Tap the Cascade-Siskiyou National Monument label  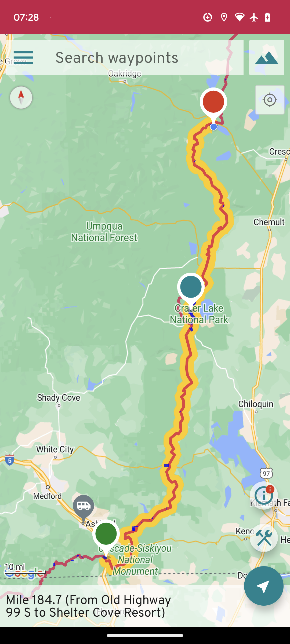click(135, 560)
